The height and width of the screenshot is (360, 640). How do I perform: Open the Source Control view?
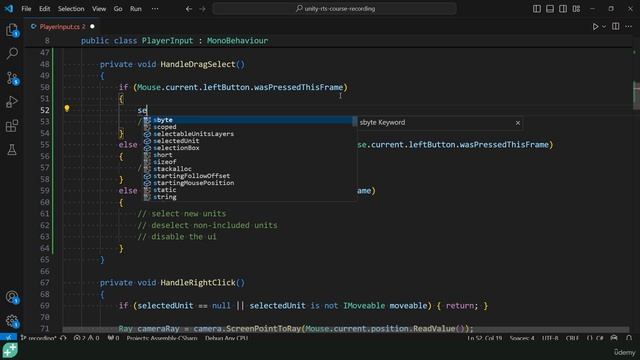[12, 78]
